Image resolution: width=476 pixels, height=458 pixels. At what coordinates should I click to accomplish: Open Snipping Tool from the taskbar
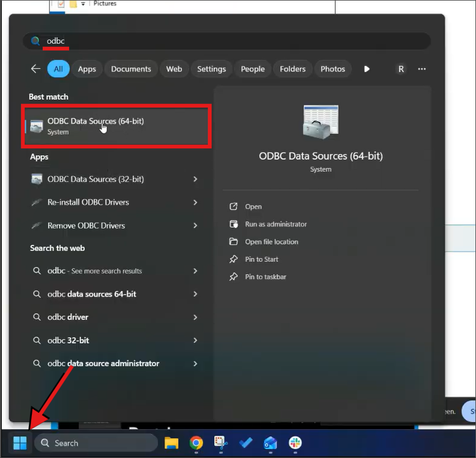[221, 443]
